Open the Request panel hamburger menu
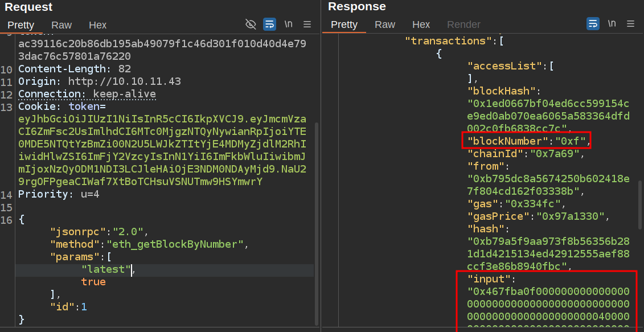The height and width of the screenshot is (332, 644). click(307, 24)
